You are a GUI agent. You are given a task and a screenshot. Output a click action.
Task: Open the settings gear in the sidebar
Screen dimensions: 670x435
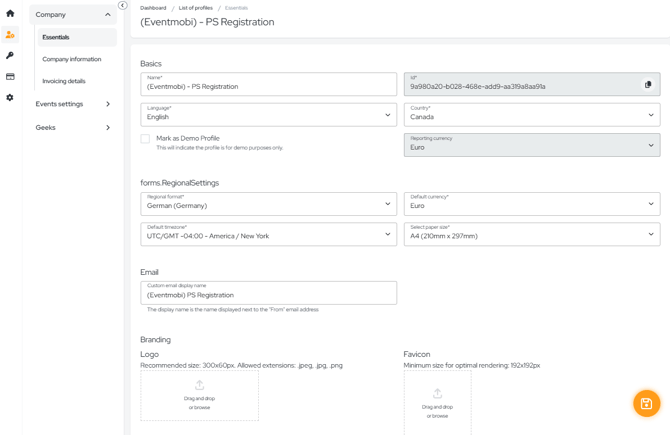(10, 97)
